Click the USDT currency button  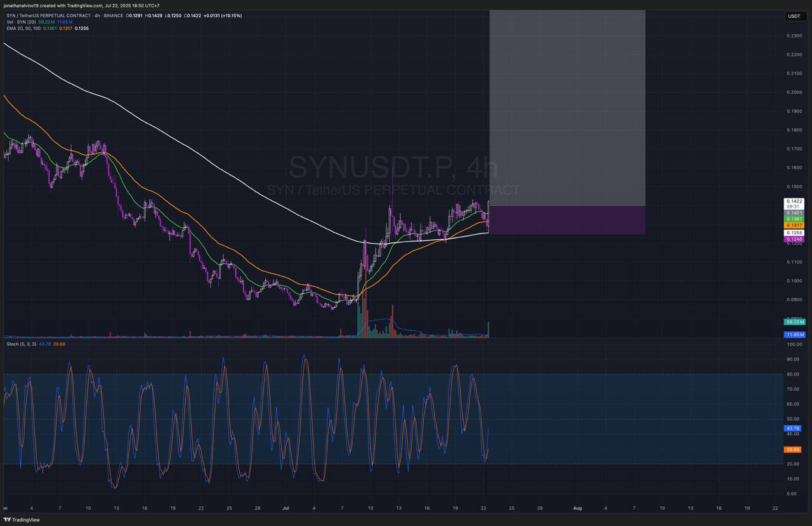point(794,16)
